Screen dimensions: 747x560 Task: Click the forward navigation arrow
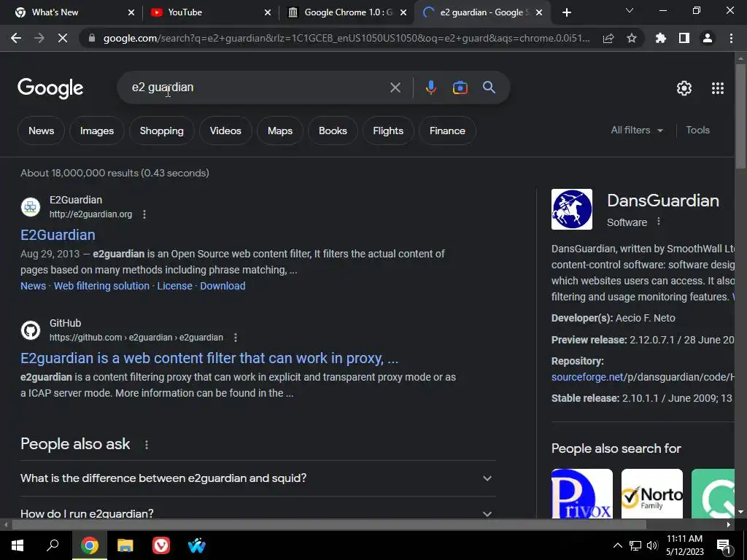(x=39, y=38)
